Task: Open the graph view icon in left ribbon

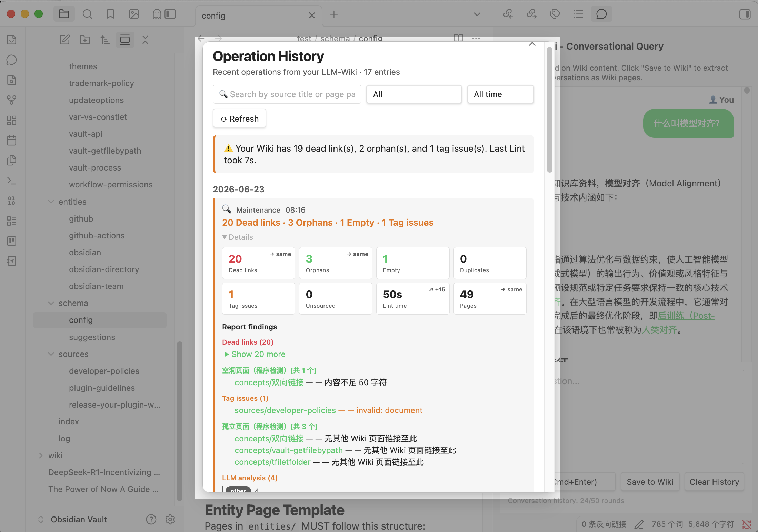Action: coord(11,100)
